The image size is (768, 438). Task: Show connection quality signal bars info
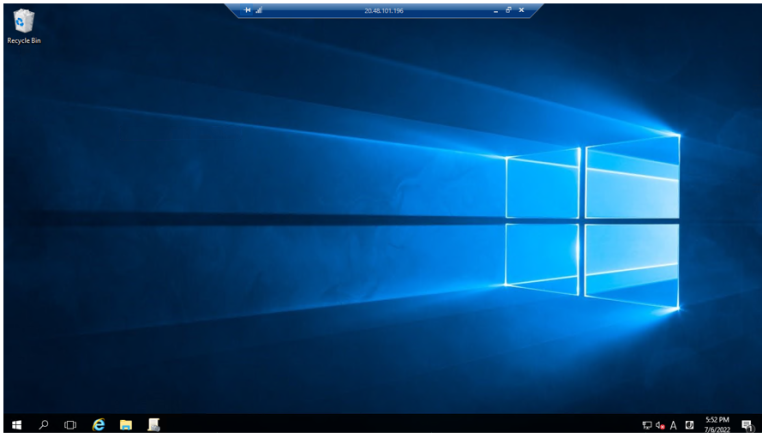pyautogui.click(x=259, y=10)
